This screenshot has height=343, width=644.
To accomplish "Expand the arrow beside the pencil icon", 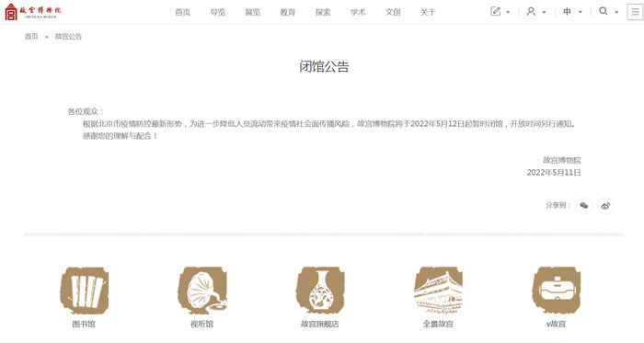I will (508, 12).
